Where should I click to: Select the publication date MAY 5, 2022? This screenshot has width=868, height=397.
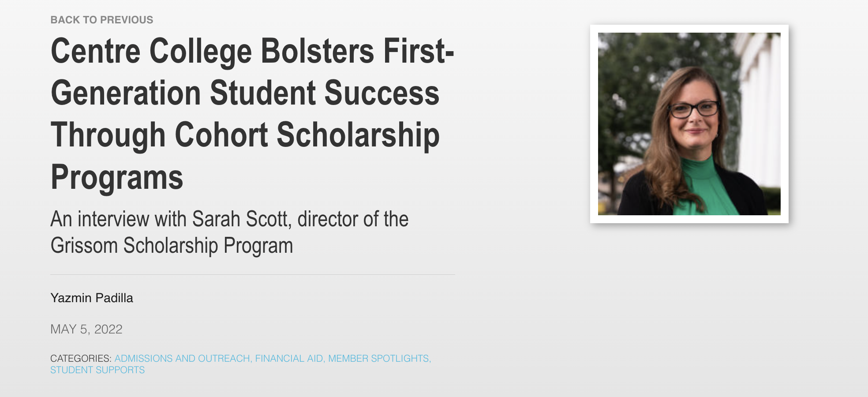click(x=87, y=329)
